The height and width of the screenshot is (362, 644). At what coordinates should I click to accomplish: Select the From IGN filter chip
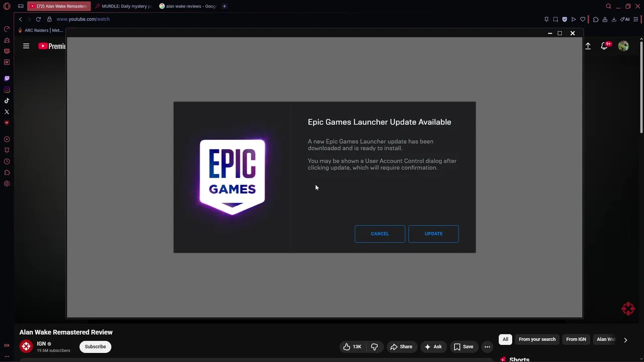(x=576, y=339)
